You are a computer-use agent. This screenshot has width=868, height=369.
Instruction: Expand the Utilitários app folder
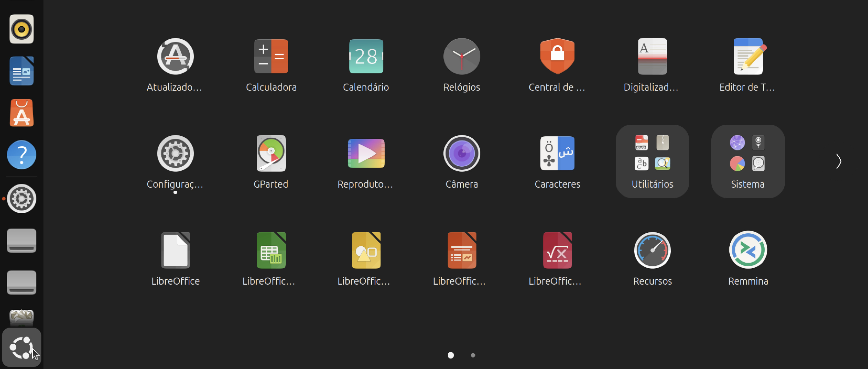click(x=652, y=161)
